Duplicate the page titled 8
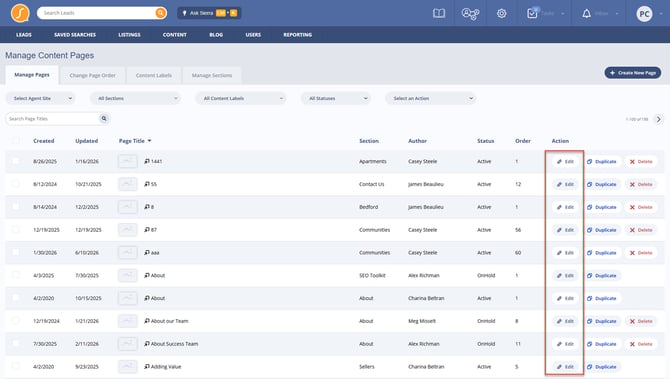Screen dimensions: 670x379 tap(602, 207)
